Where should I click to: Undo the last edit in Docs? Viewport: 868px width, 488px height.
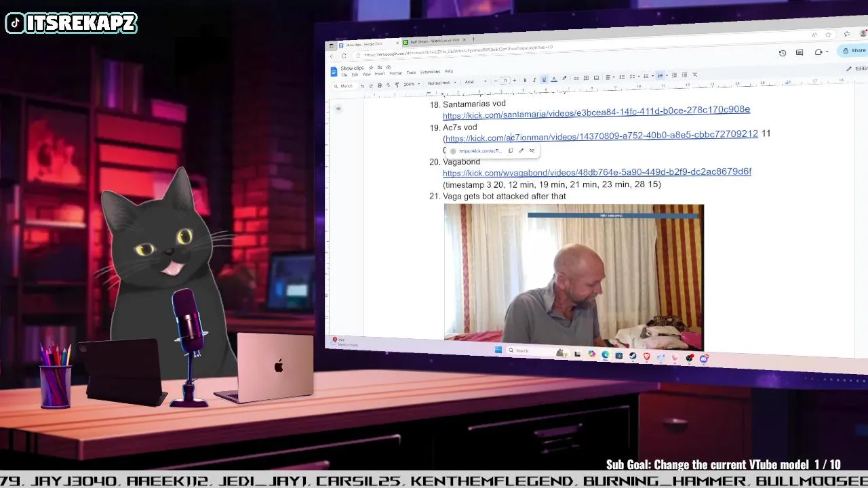(363, 85)
